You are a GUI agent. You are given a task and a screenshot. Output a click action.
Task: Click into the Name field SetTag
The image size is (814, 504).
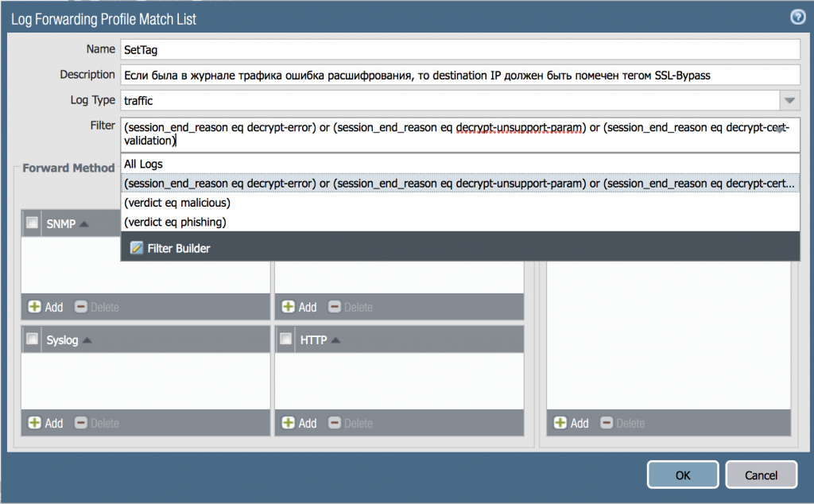click(x=460, y=50)
